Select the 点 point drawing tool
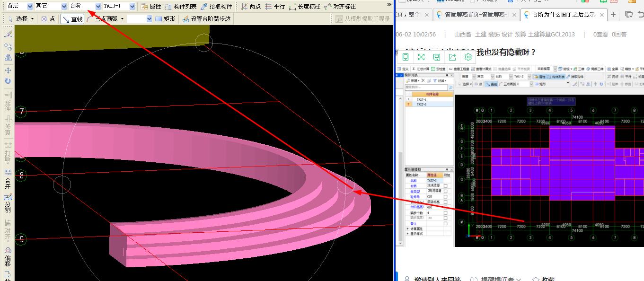Screen dimensions: 644x281 [x=48, y=19]
